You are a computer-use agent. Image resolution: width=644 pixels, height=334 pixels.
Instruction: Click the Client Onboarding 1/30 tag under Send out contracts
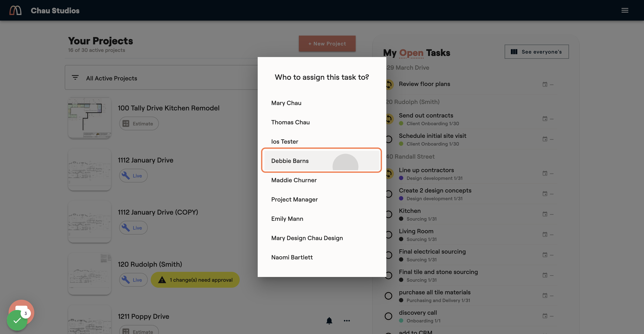pyautogui.click(x=432, y=123)
